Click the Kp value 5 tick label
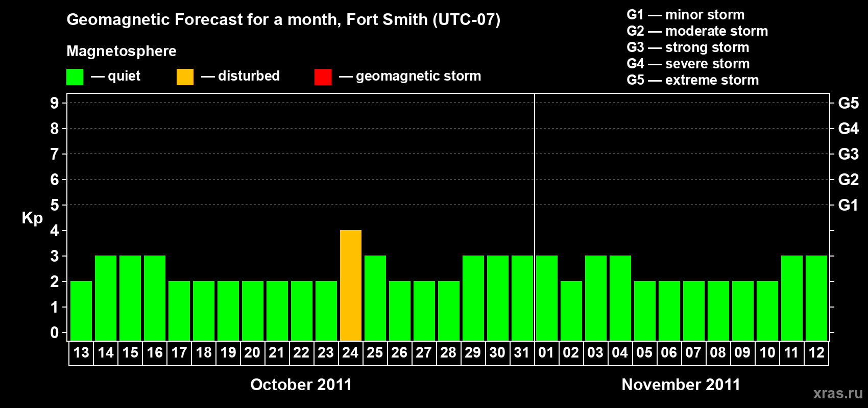 55,205
